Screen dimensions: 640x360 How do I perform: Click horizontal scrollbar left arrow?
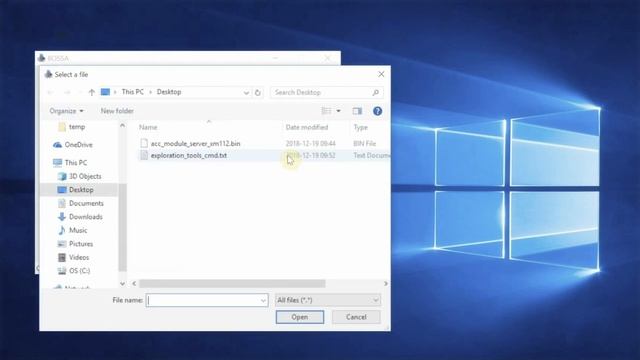click(x=134, y=283)
